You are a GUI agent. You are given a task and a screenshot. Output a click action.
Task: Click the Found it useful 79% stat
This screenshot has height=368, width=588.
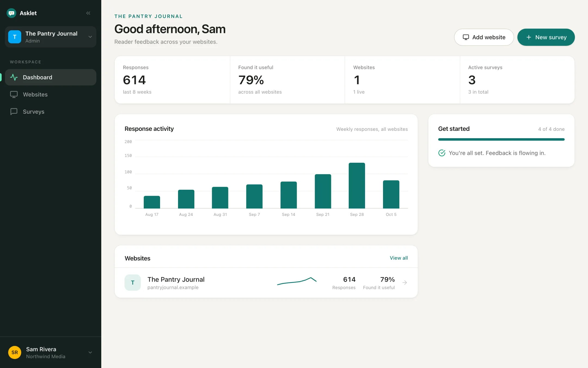(x=287, y=80)
